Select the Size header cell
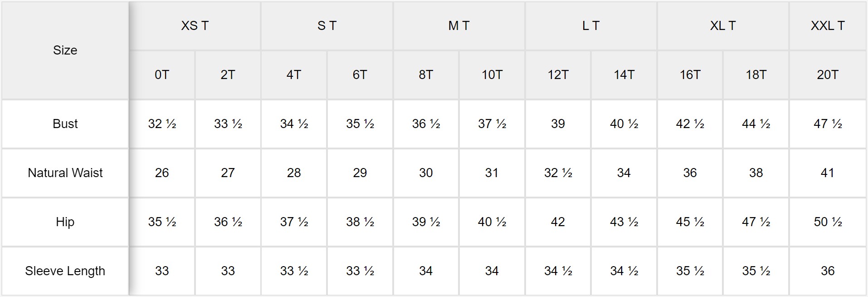The image size is (868, 297). pos(65,50)
